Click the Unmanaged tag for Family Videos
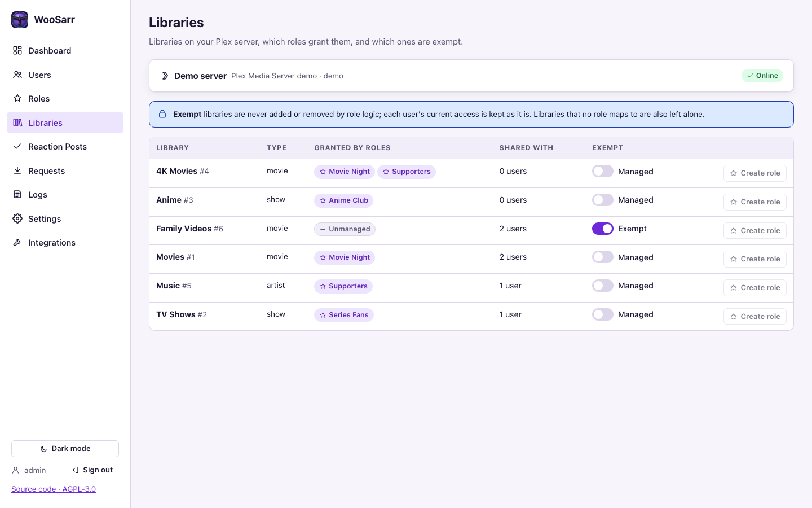This screenshot has width=812, height=508. (345, 229)
